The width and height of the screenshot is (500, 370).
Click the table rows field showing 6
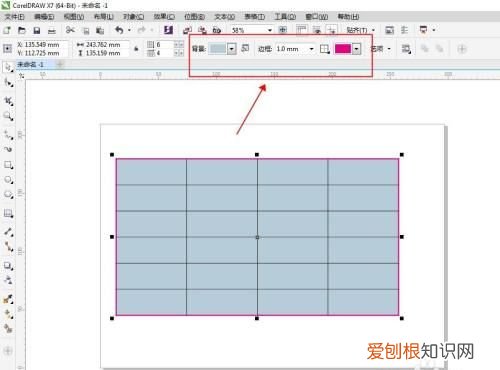pos(164,45)
